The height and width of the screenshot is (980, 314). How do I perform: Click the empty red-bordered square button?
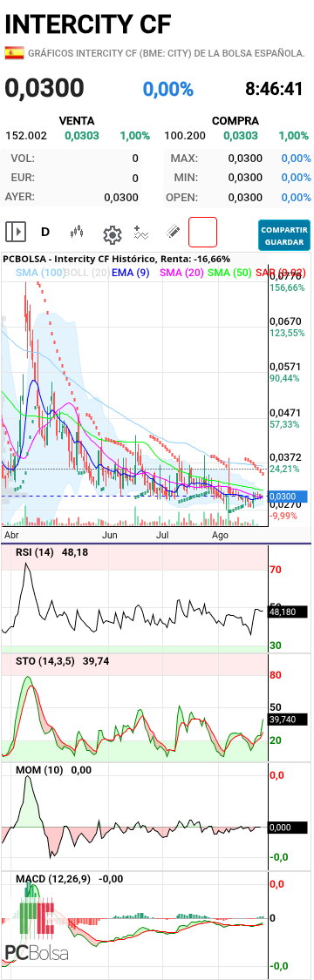(202, 232)
